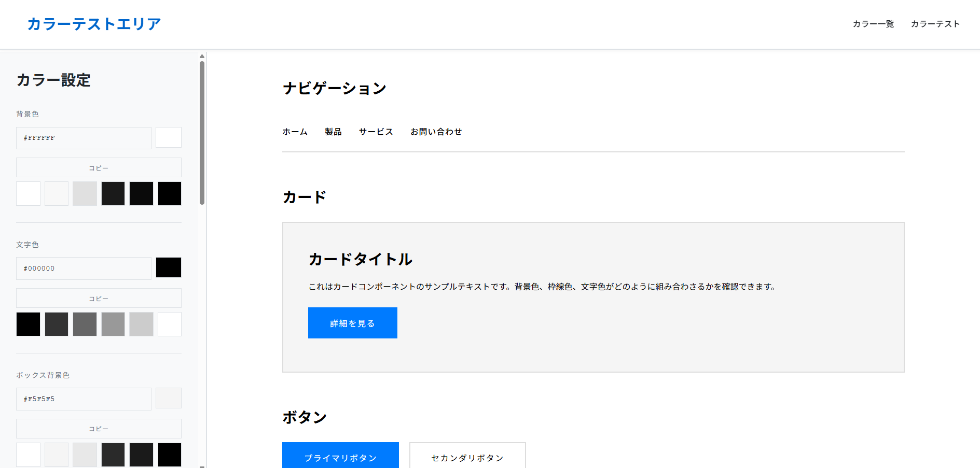Copy the 文字色 hex value

pos(98,298)
